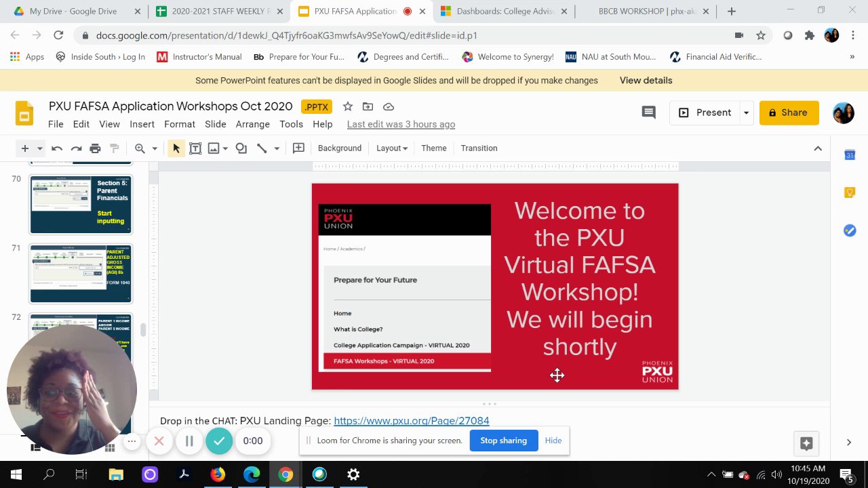Check the cloud document status icon

point(389,106)
